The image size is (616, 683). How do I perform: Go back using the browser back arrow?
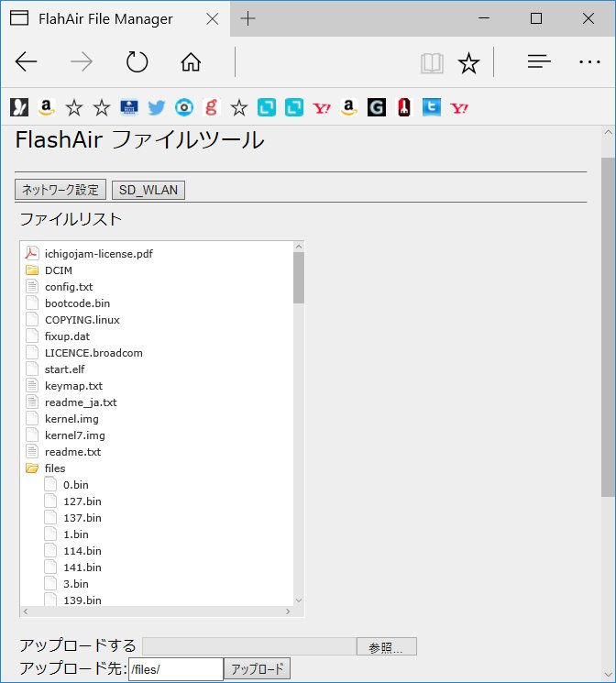click(26, 61)
